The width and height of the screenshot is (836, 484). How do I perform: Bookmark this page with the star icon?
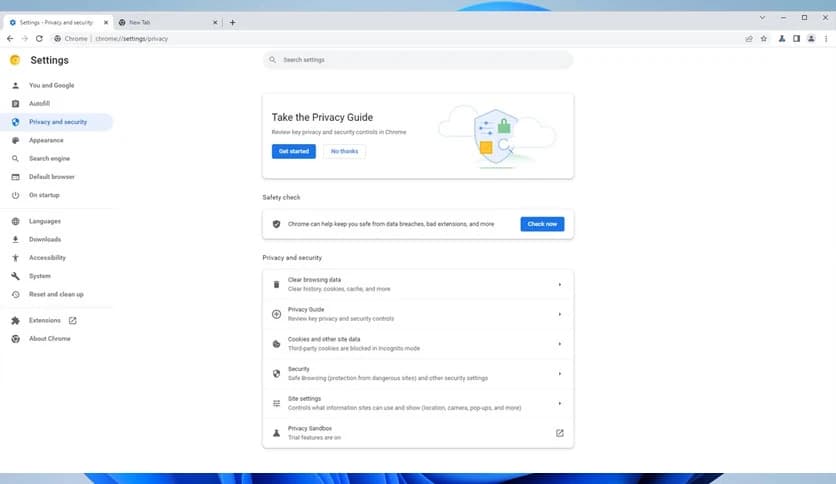[763, 38]
